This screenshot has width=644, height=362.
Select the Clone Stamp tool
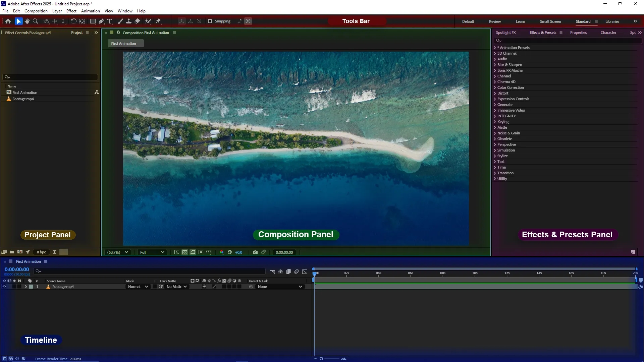click(128, 21)
